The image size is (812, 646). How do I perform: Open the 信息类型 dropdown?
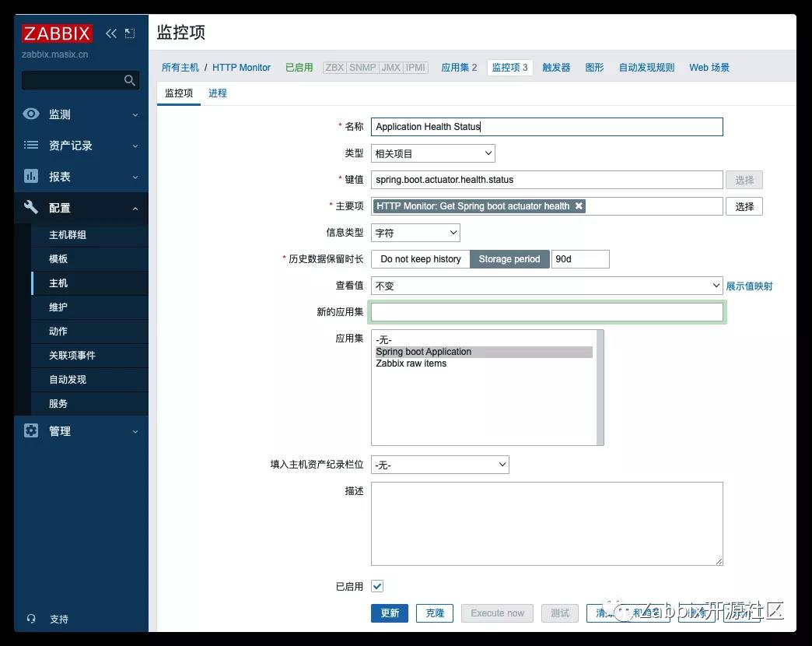pyautogui.click(x=415, y=233)
